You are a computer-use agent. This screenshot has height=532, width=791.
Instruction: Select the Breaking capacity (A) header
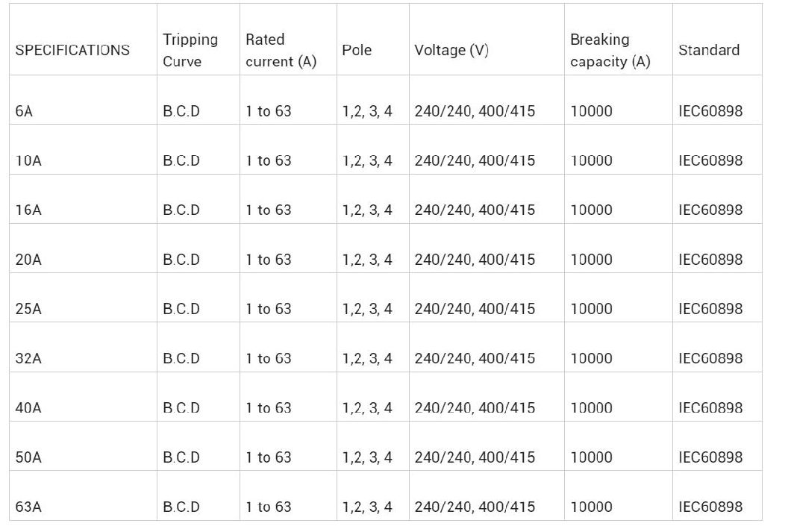click(610, 50)
